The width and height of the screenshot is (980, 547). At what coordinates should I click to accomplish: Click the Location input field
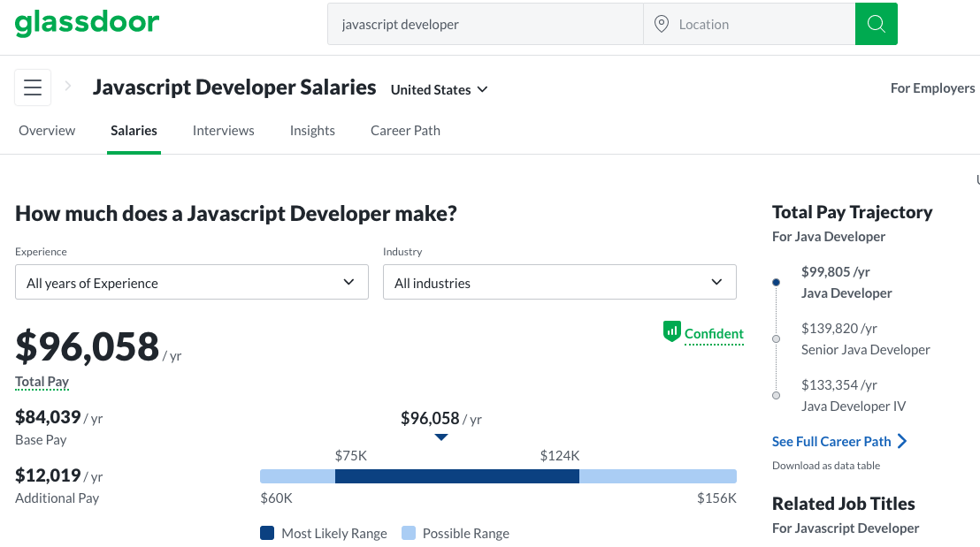749,24
